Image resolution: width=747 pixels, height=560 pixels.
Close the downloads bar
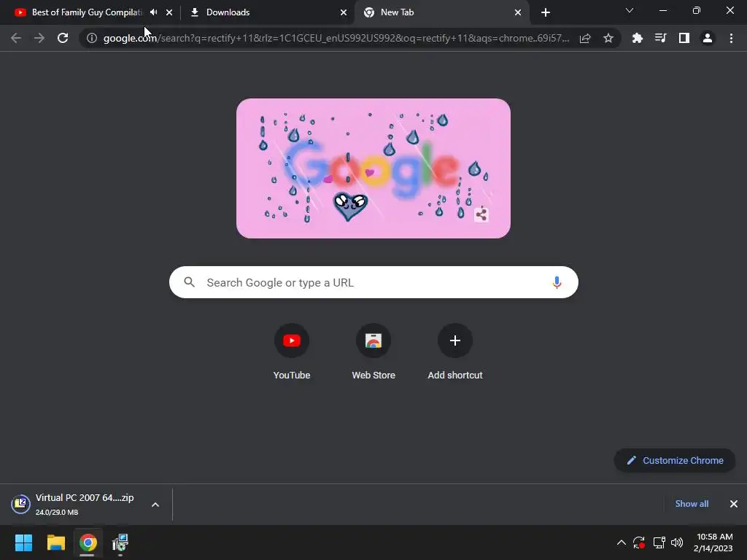pyautogui.click(x=734, y=504)
